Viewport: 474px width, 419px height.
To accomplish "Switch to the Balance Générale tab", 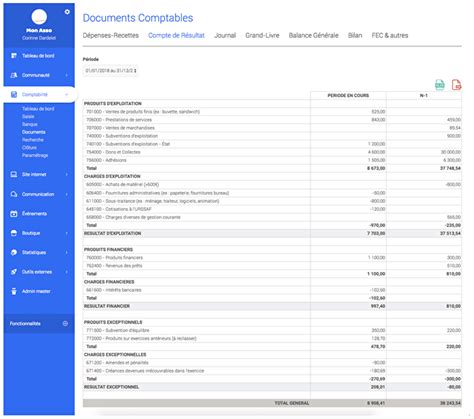I will (313, 35).
